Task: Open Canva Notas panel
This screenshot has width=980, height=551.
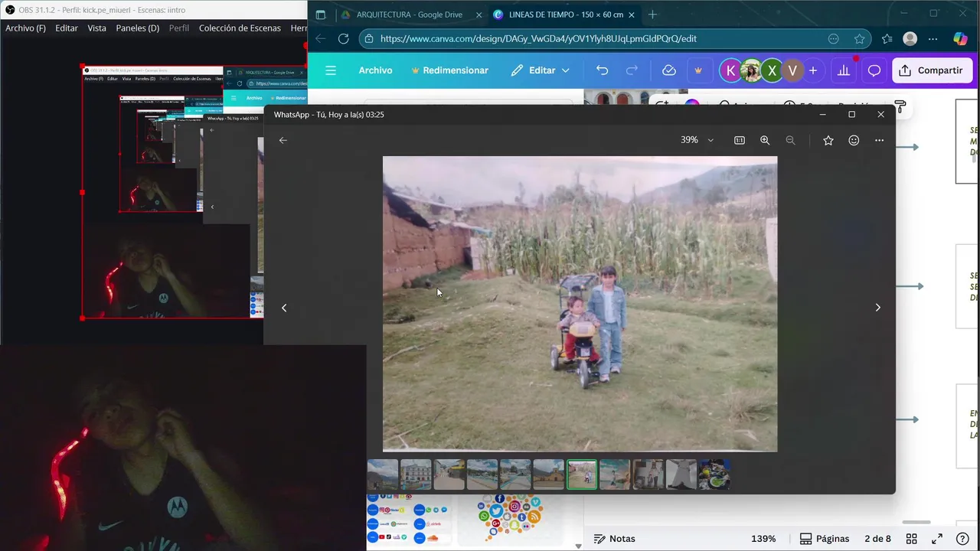Action: pos(615,539)
